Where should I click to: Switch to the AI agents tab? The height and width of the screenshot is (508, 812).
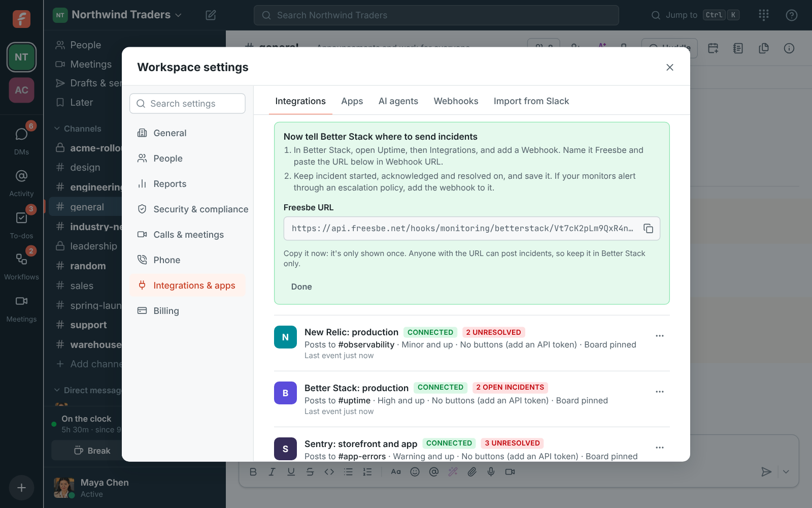click(398, 101)
